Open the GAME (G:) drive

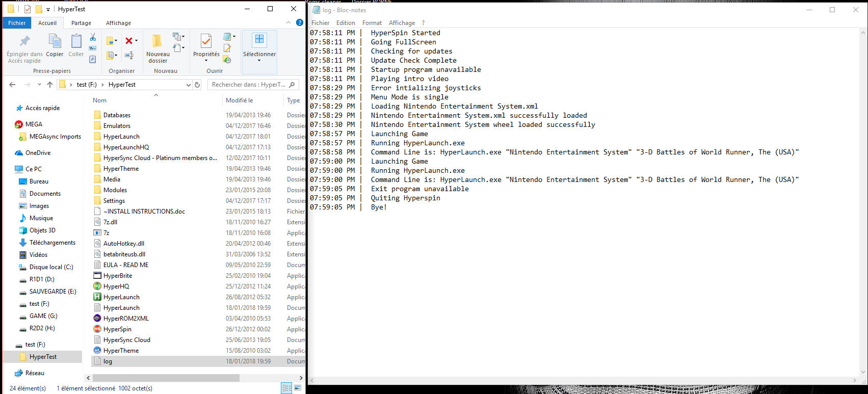tap(43, 316)
